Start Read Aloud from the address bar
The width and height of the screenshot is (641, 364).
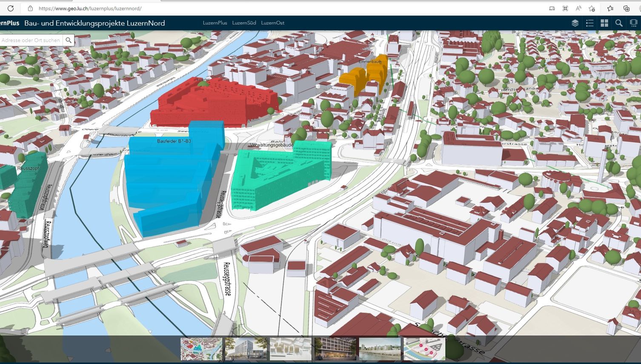(x=578, y=8)
